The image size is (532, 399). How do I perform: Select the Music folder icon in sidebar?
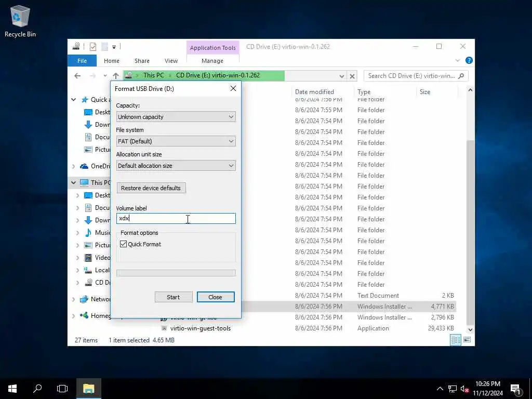click(88, 233)
